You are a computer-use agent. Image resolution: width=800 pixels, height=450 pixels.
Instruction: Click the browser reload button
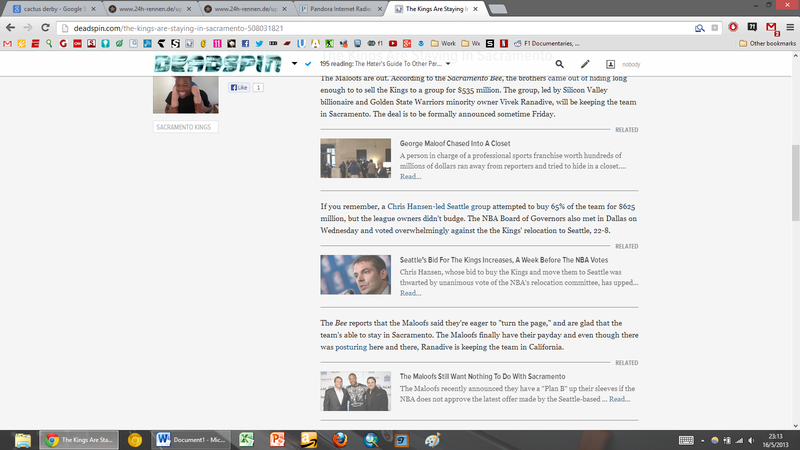45,28
